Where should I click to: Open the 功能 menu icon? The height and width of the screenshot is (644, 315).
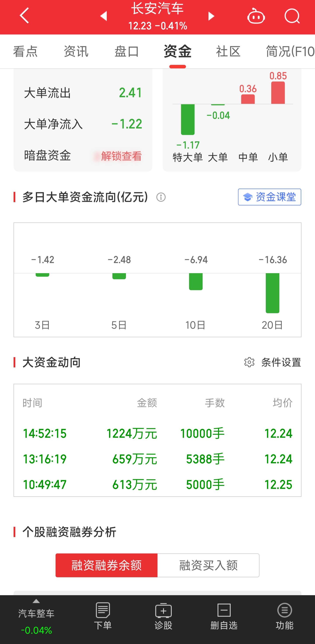284,610
